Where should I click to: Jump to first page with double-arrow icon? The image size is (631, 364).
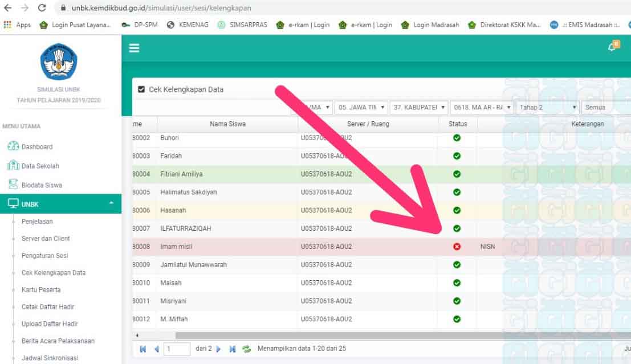pos(144,348)
